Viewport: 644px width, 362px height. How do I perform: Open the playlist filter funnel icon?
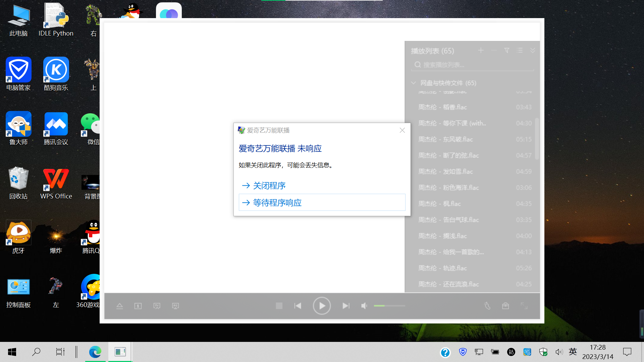click(507, 50)
